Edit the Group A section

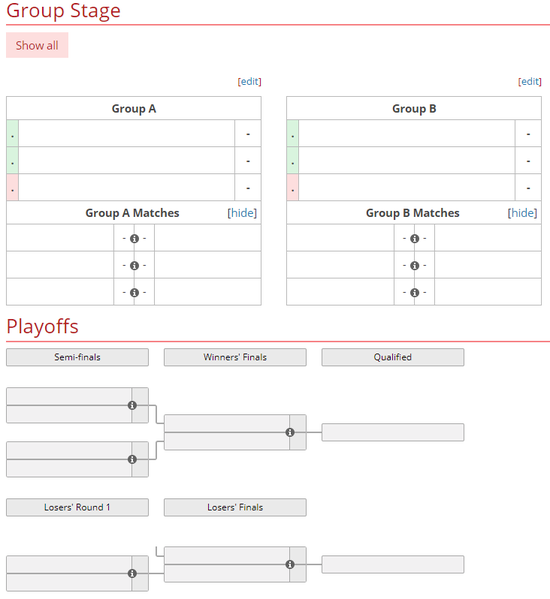pos(249,81)
